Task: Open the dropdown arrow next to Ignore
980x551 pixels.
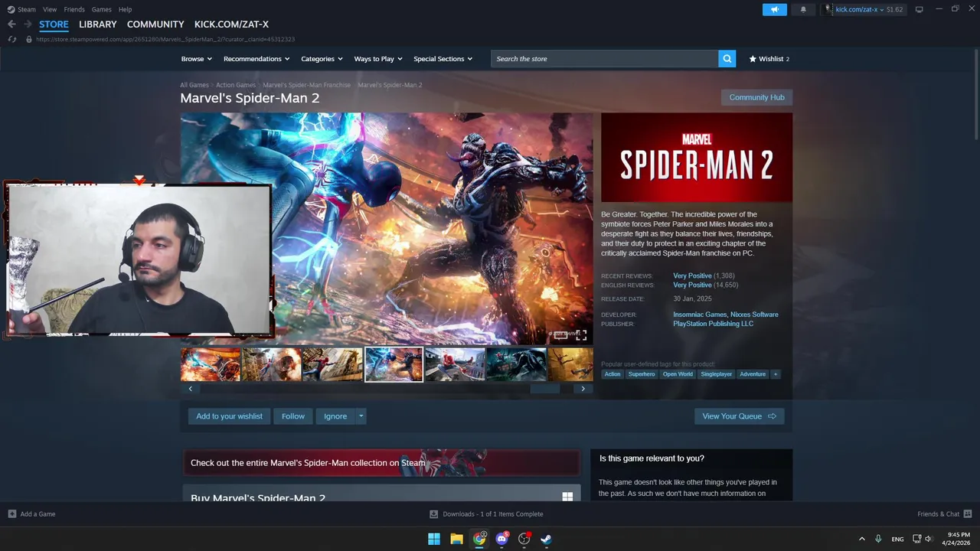Action: pyautogui.click(x=361, y=416)
